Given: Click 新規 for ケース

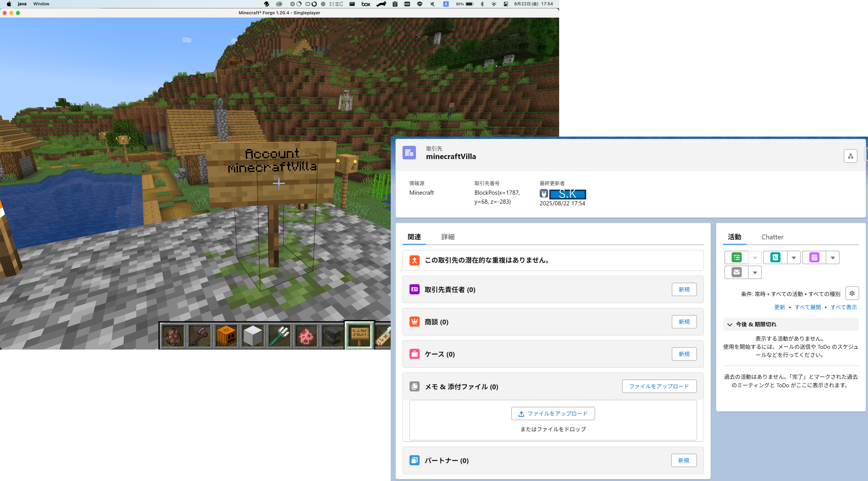Looking at the screenshot, I should (684, 354).
